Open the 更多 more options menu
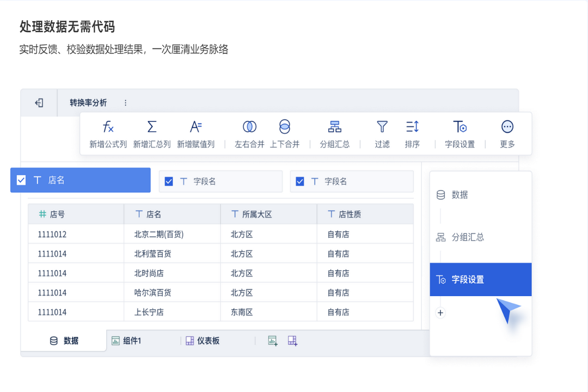The image size is (588, 392). pos(507,133)
